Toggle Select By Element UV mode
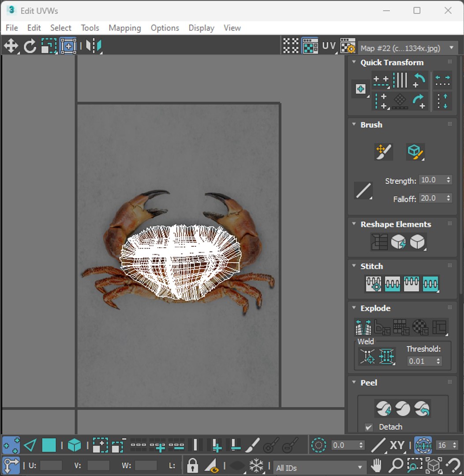 (75, 445)
